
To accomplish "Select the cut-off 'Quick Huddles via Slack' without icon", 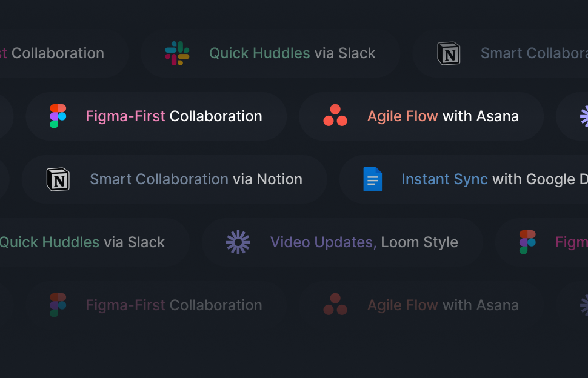I will click(82, 242).
